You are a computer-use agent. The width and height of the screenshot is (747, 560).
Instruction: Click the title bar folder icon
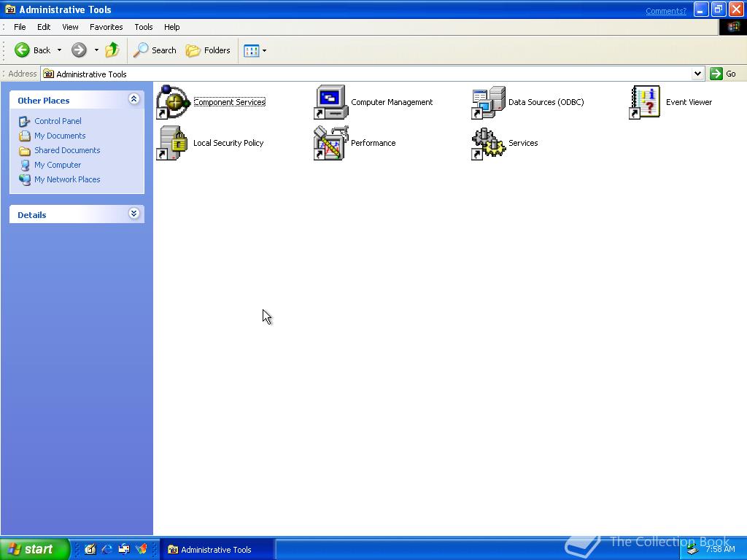click(x=10, y=9)
